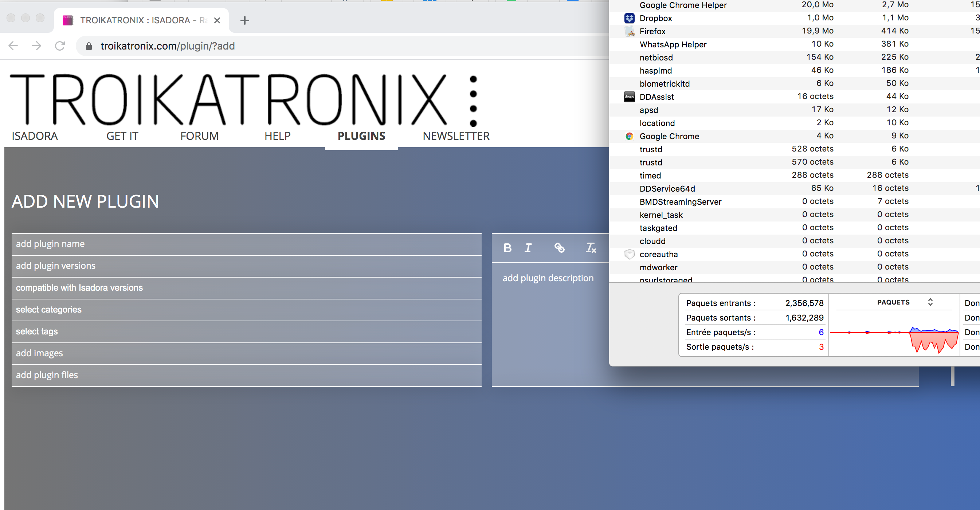Click the Google Chrome icon in process list
This screenshot has width=980, height=510.
coord(629,136)
